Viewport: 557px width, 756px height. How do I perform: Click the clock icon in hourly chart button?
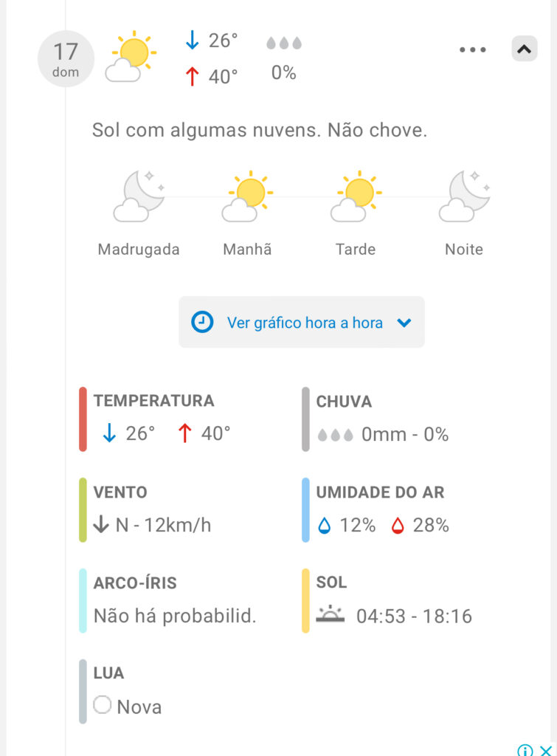coord(202,322)
